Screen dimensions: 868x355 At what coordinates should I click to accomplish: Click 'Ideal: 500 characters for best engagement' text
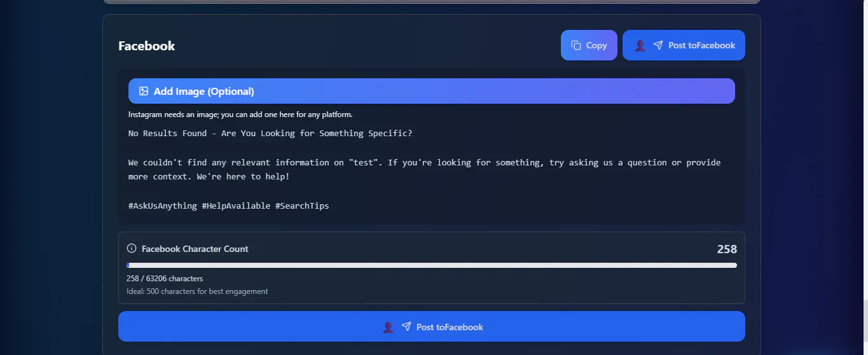pos(197,291)
